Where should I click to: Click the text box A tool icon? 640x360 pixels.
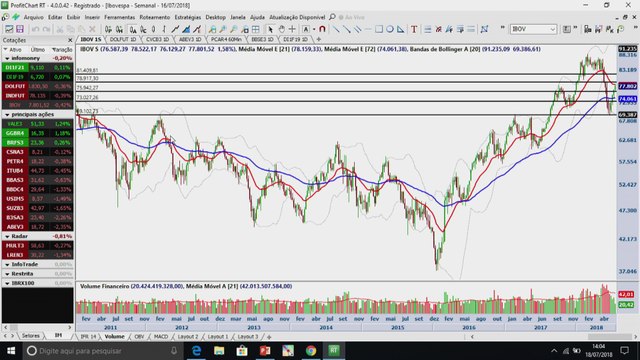click(306, 29)
